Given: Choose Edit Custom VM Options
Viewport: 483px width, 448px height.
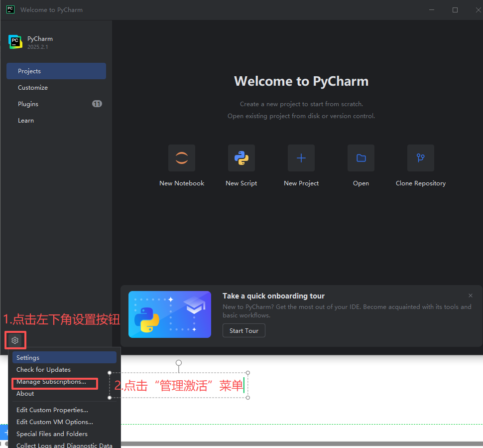Looking at the screenshot, I should coord(55,422).
